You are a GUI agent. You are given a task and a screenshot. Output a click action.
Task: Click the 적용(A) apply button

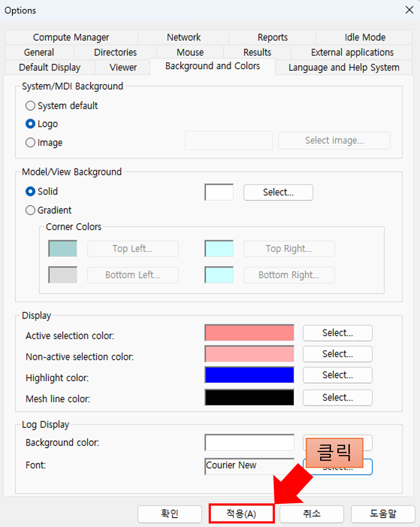pos(241,514)
